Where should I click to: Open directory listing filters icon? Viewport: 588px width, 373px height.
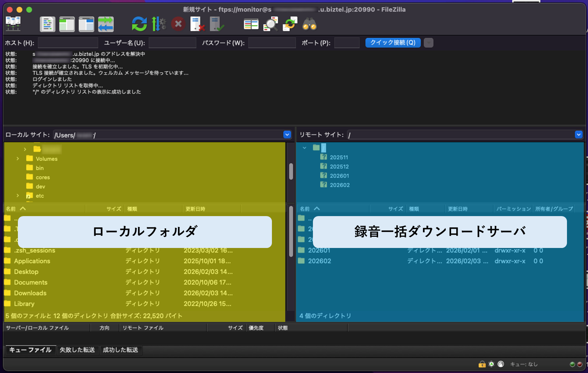(251, 24)
